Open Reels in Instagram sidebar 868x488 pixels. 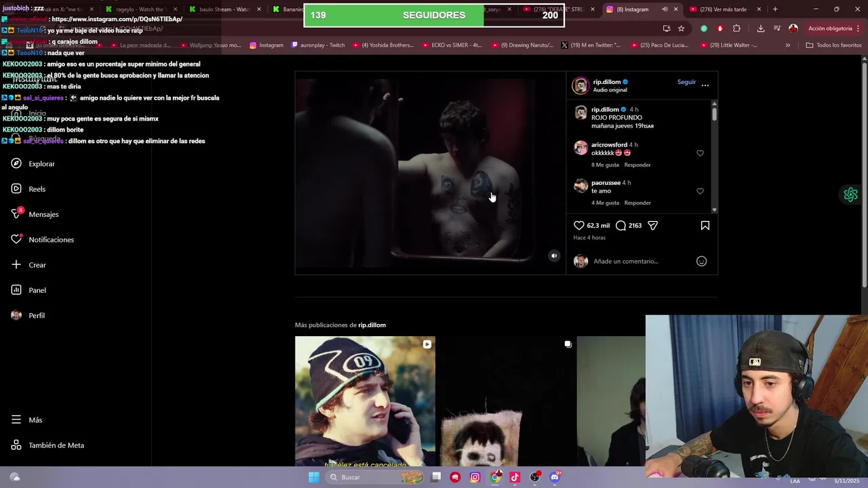(28, 189)
